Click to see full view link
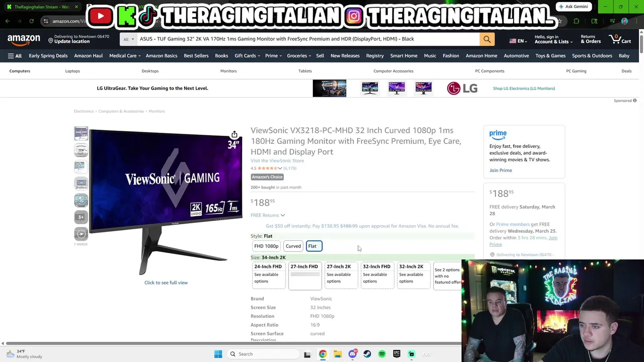This screenshot has height=362, width=644. pos(166,283)
